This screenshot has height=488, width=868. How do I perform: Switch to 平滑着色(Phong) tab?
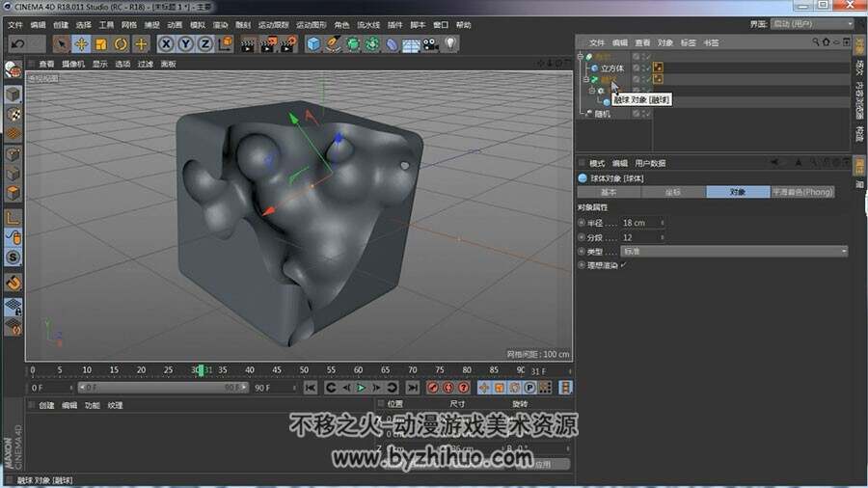point(802,192)
